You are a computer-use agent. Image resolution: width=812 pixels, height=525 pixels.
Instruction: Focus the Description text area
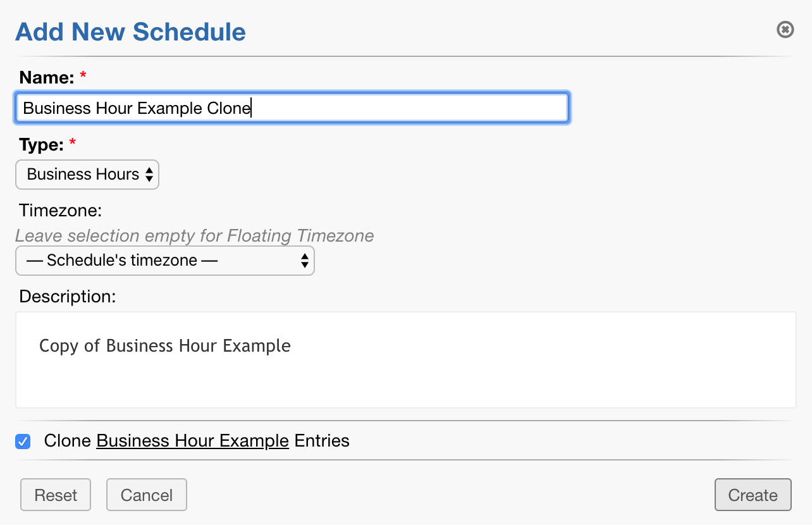405,360
